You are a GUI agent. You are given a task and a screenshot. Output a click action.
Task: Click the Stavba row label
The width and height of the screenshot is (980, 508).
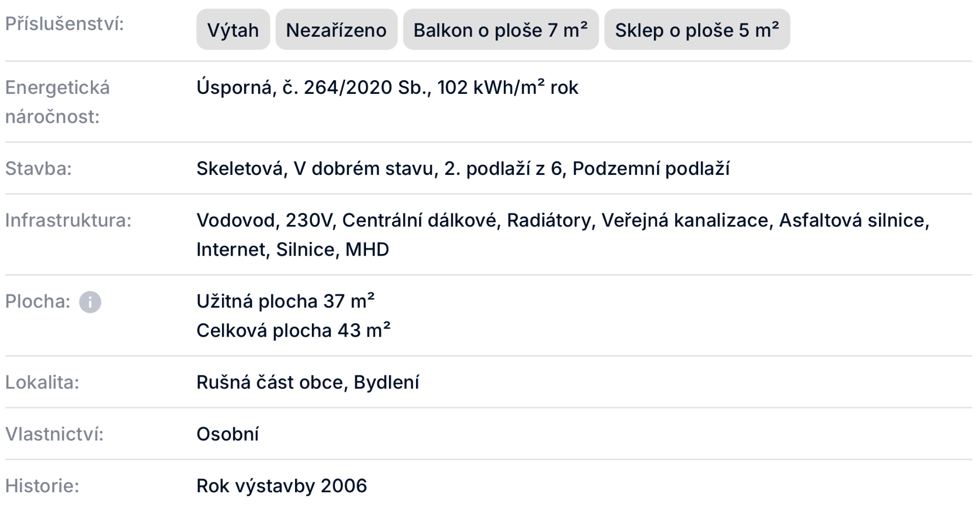coord(38,168)
